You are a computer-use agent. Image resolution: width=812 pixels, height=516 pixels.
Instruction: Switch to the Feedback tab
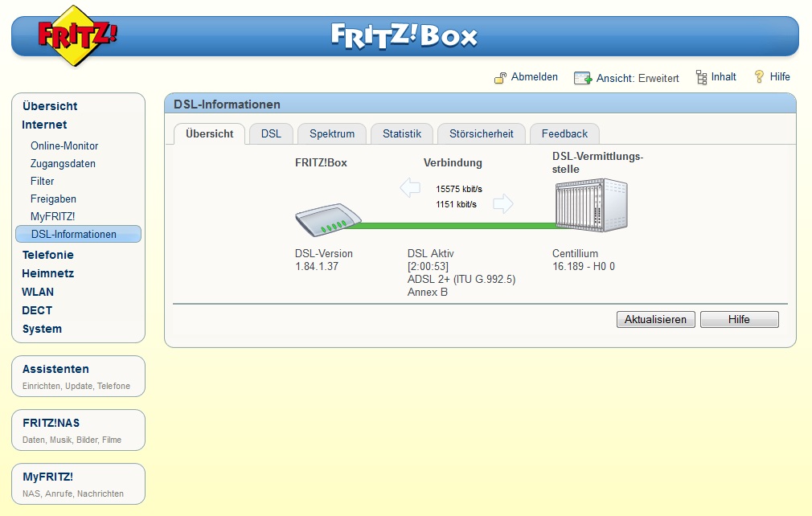564,133
